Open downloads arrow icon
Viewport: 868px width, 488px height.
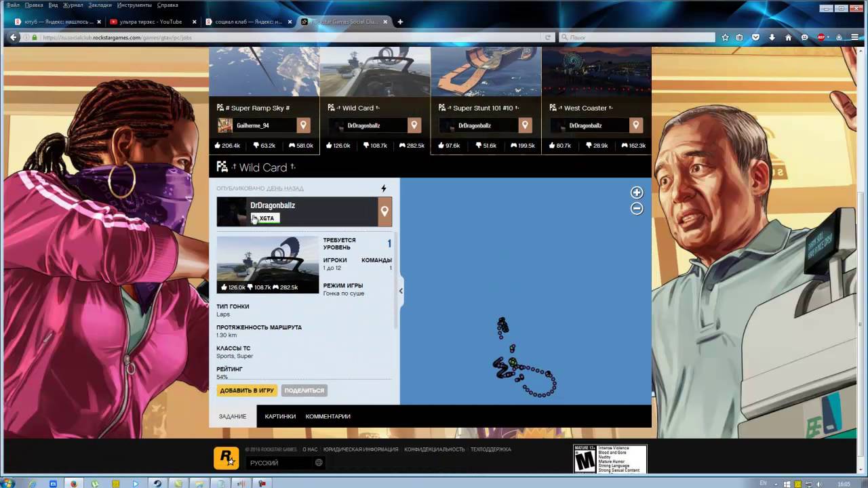tap(772, 37)
